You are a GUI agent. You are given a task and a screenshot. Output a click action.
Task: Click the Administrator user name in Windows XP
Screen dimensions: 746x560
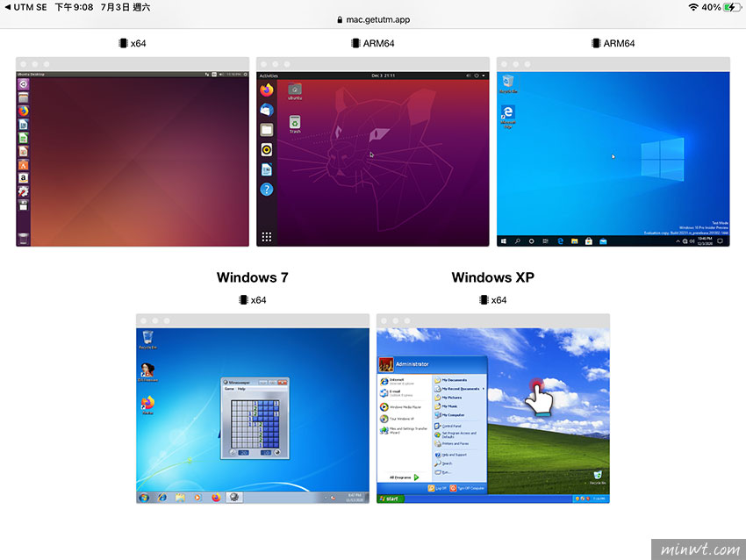pyautogui.click(x=412, y=364)
